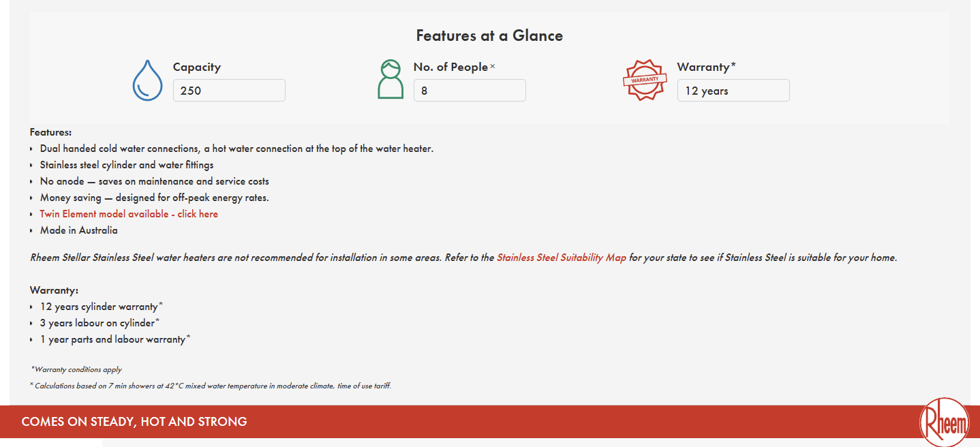The height and width of the screenshot is (447, 980).
Task: Click the Warranty conditions apply footnote
Action: pyautogui.click(x=76, y=369)
